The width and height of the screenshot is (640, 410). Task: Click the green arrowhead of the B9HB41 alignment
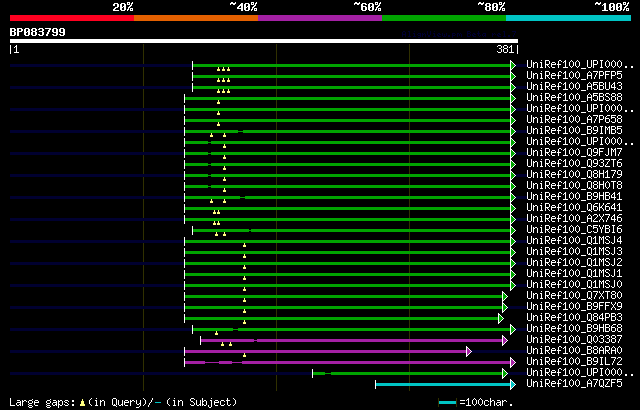point(513,197)
